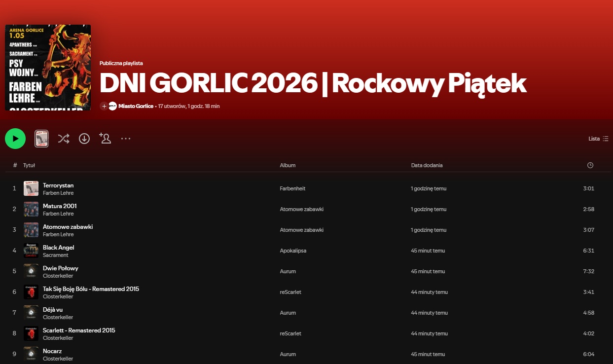Select the track Terrorystan
The height and width of the screenshot is (364, 613).
tap(58, 185)
